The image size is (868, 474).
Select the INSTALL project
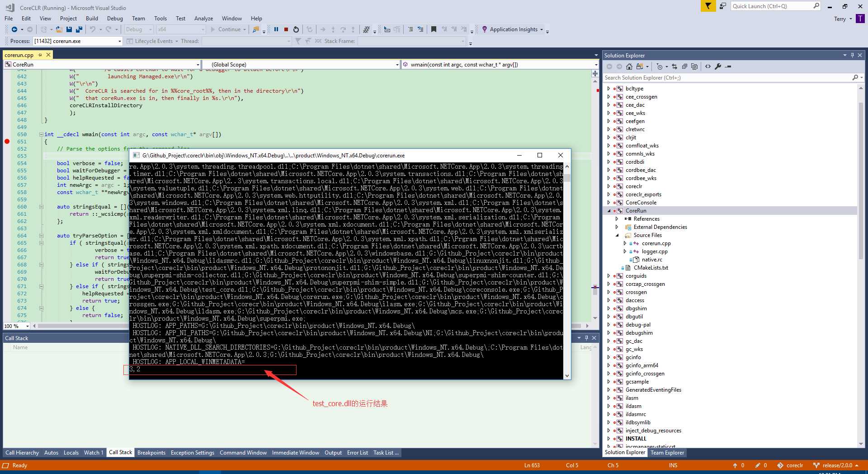tap(636, 439)
